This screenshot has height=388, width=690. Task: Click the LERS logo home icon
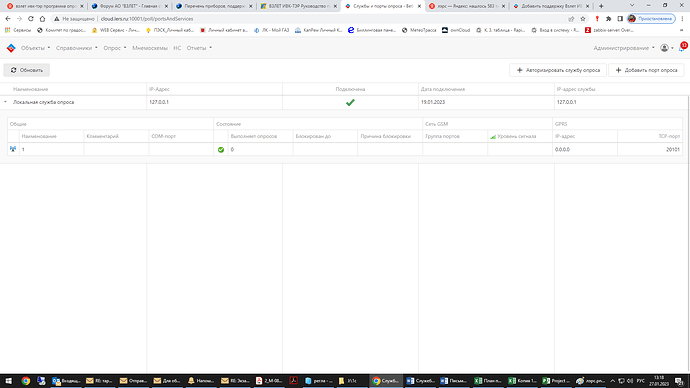[x=11, y=48]
